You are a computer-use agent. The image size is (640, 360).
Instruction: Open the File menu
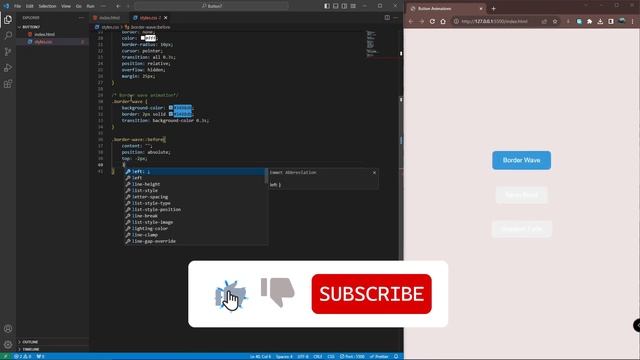tap(18, 6)
